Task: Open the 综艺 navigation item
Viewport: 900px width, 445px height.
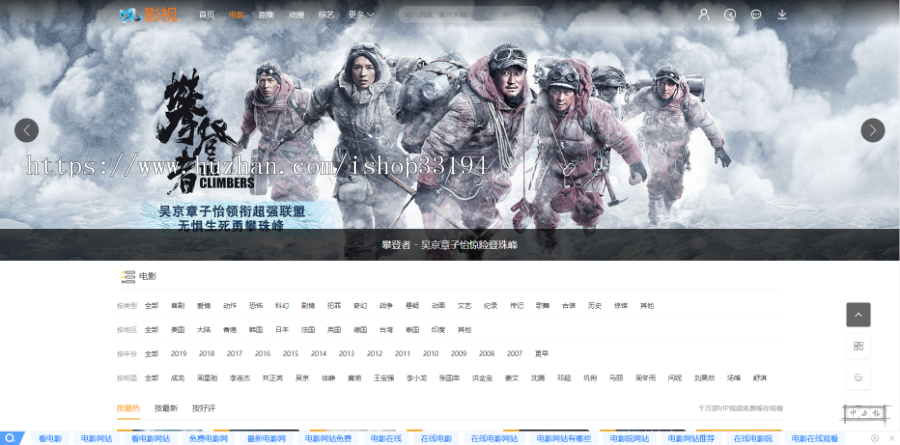Action: tap(326, 15)
